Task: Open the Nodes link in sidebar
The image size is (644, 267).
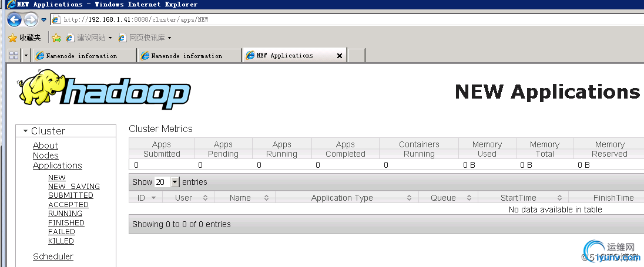Action: (x=46, y=156)
